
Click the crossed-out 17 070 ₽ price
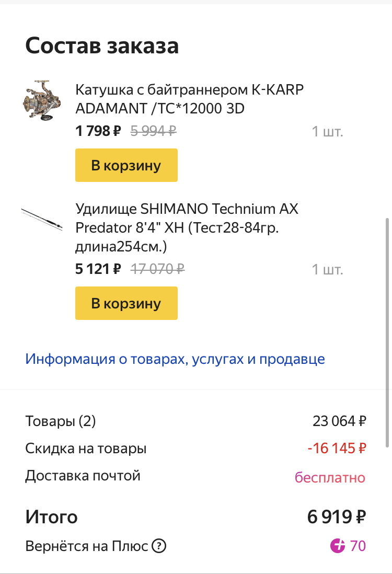tap(157, 269)
